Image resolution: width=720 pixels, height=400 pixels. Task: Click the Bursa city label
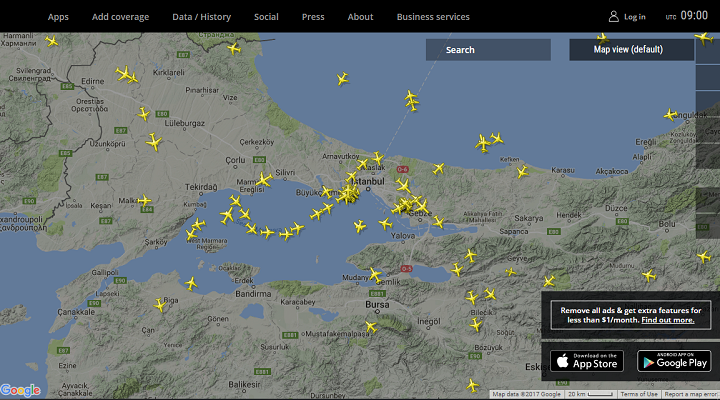pyautogui.click(x=377, y=304)
